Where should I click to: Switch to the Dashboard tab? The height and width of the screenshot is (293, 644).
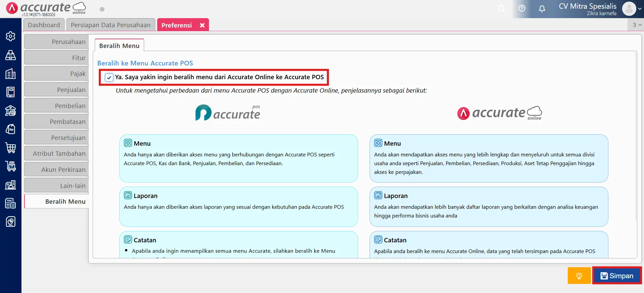pos(44,25)
